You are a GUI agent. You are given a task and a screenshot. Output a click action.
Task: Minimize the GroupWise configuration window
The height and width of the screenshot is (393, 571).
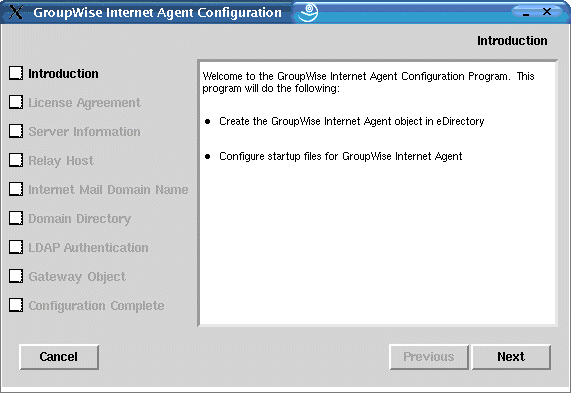click(526, 13)
